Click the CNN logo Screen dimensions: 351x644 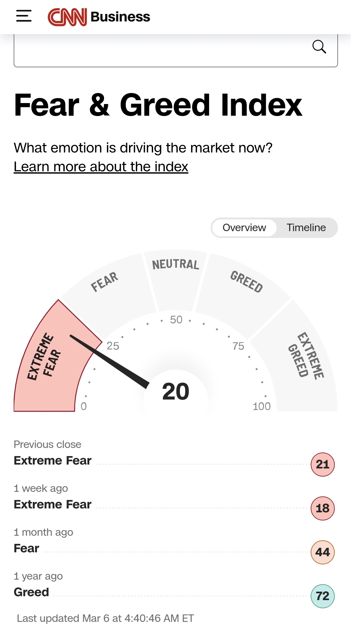pos(67,17)
